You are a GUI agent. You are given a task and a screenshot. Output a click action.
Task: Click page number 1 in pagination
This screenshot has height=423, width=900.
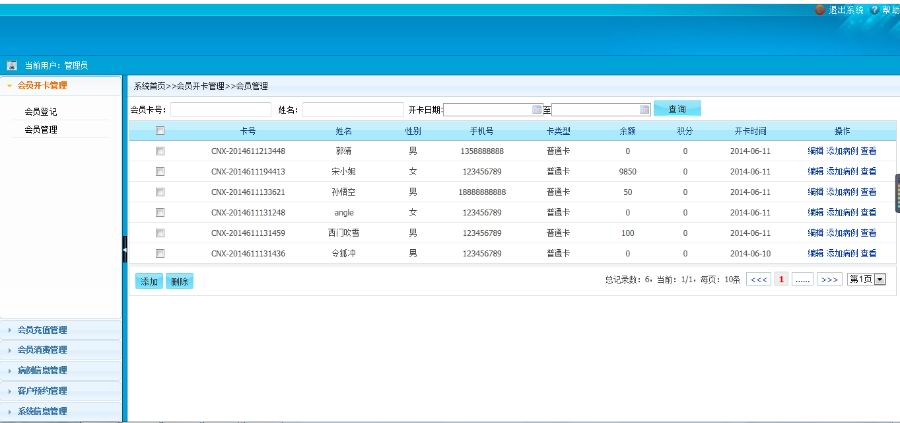click(781, 280)
